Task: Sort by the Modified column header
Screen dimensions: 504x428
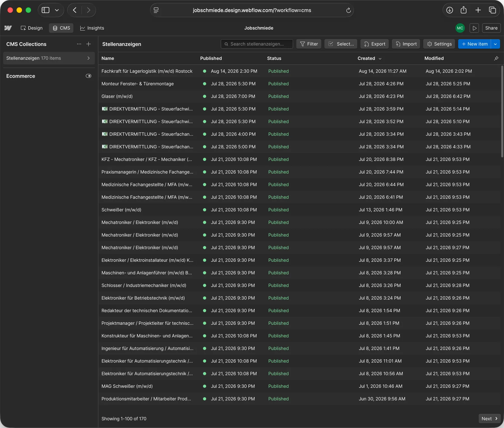Action: pyautogui.click(x=434, y=58)
